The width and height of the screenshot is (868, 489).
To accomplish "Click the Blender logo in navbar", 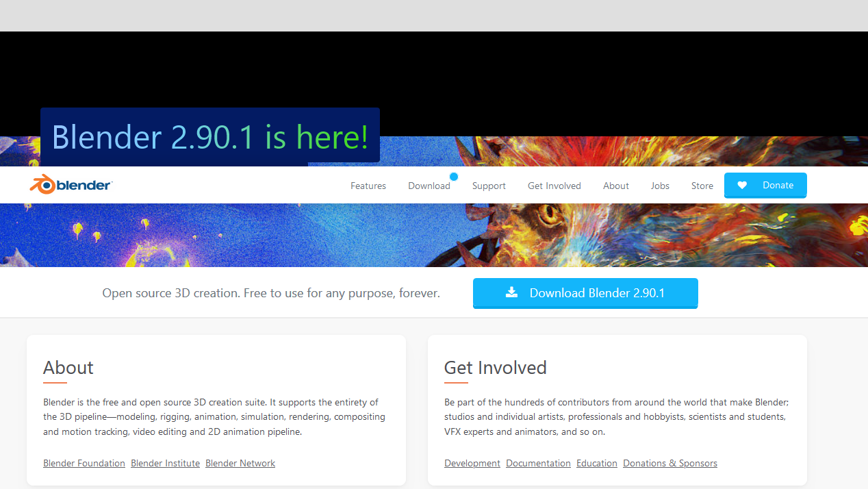I will (x=71, y=185).
